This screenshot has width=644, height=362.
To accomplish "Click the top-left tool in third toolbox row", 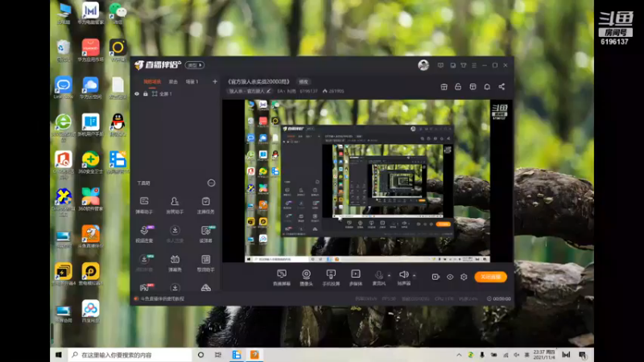I will [x=144, y=263].
